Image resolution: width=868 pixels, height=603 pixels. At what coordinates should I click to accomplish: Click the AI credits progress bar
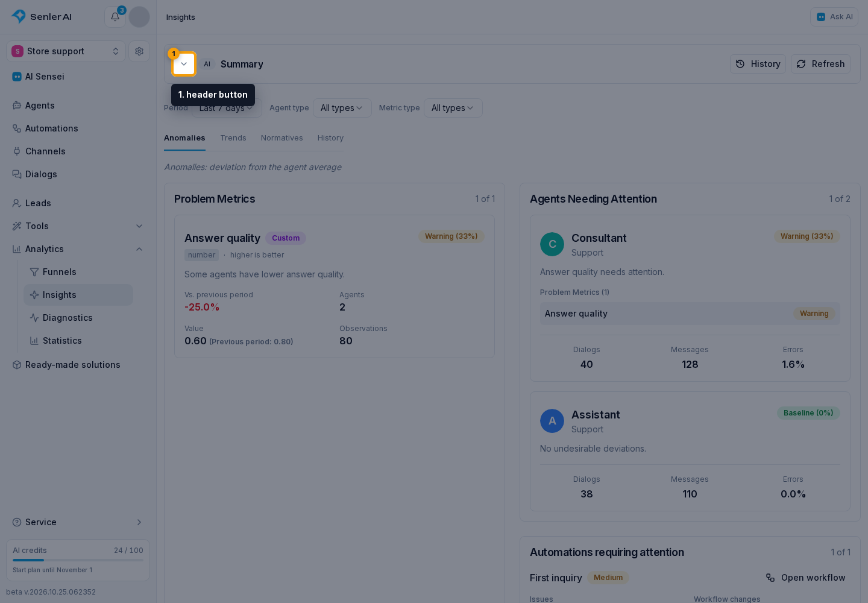pyautogui.click(x=78, y=560)
